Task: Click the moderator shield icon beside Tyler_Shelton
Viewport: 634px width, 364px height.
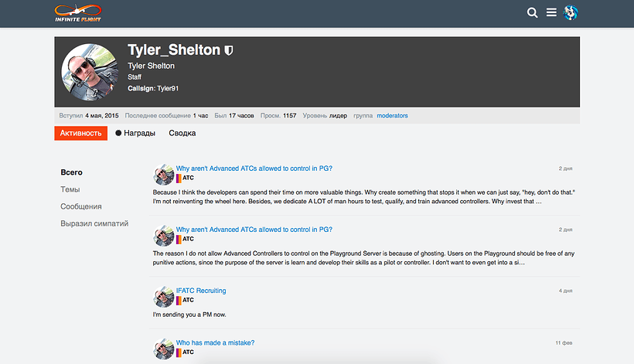Action: pyautogui.click(x=228, y=50)
